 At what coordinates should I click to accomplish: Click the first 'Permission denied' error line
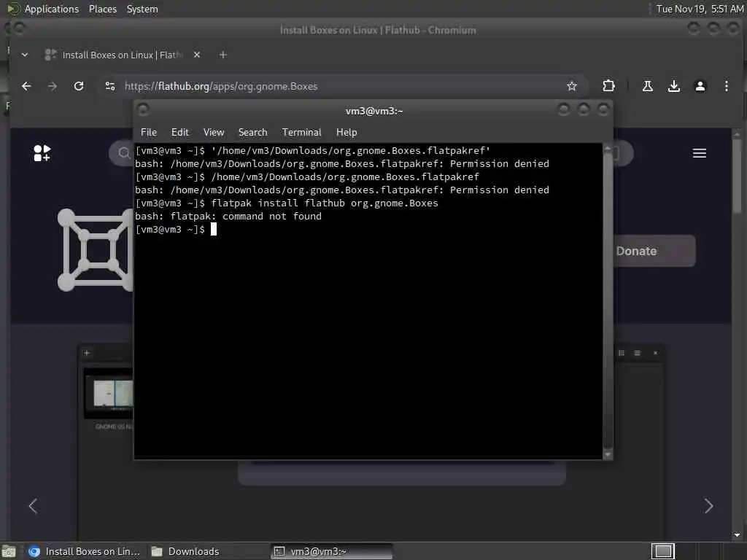click(x=342, y=164)
